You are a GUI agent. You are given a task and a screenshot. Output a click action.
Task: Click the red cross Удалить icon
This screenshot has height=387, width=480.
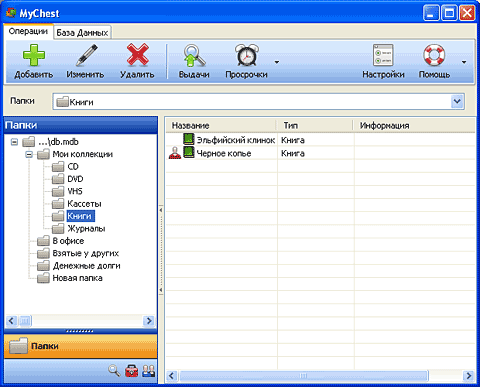137,55
